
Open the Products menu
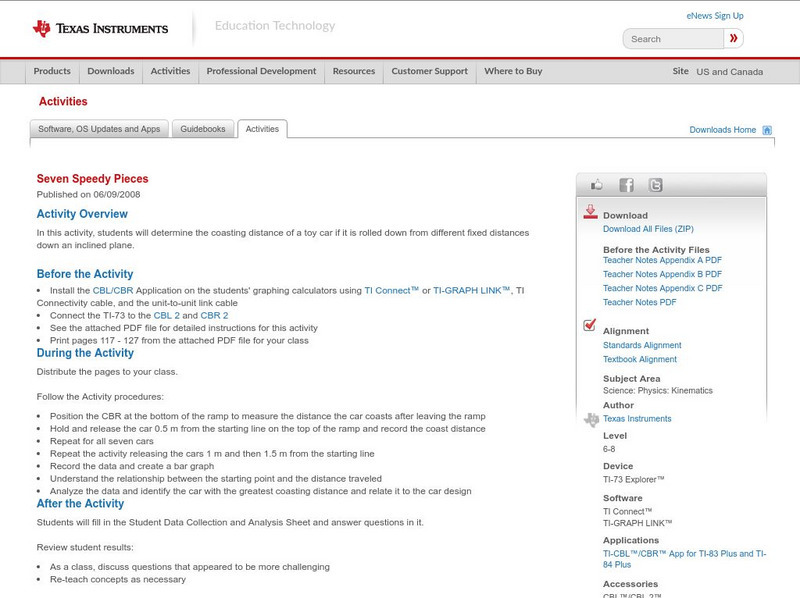click(52, 71)
